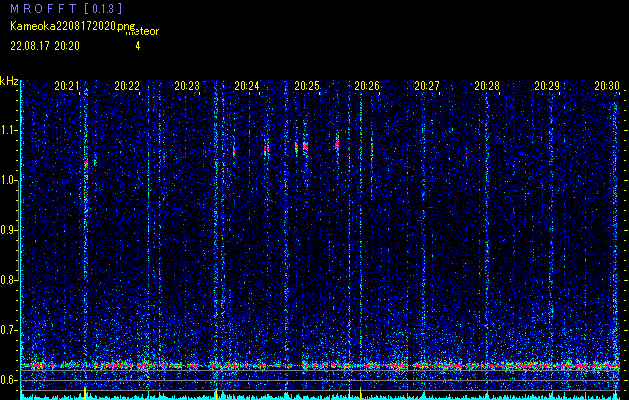Click the 20:24 time label
Viewport: 629px width, 400px height.
pyautogui.click(x=247, y=86)
